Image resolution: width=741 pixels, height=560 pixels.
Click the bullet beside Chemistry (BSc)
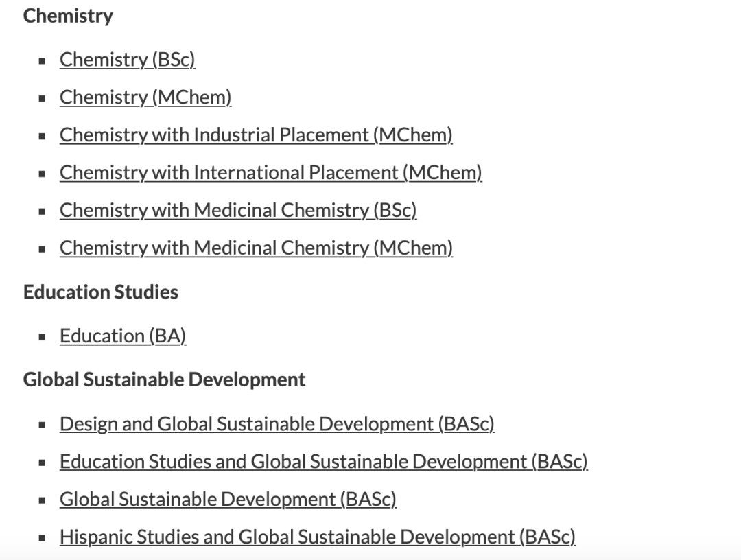pos(42,60)
